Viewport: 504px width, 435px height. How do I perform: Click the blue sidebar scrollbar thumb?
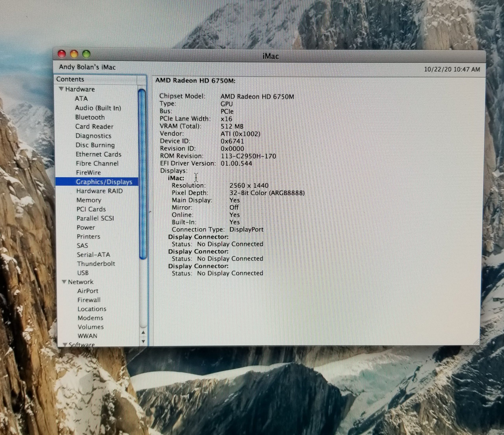142,174
